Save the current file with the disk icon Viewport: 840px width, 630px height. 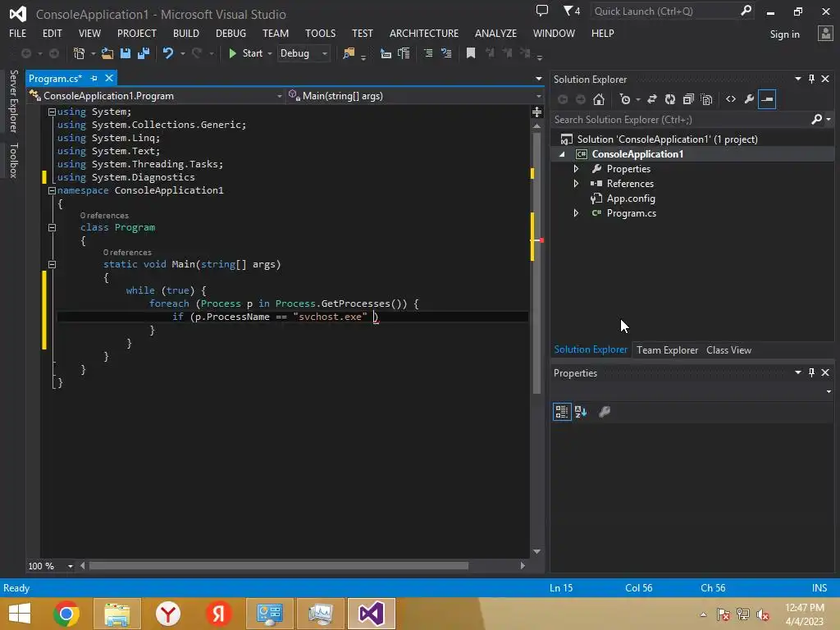point(126,53)
